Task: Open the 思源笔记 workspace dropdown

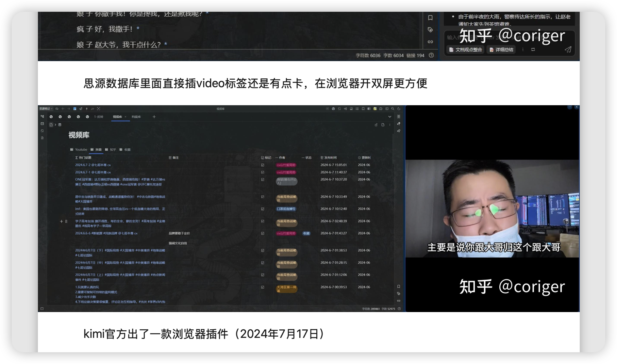Action: pos(46,108)
